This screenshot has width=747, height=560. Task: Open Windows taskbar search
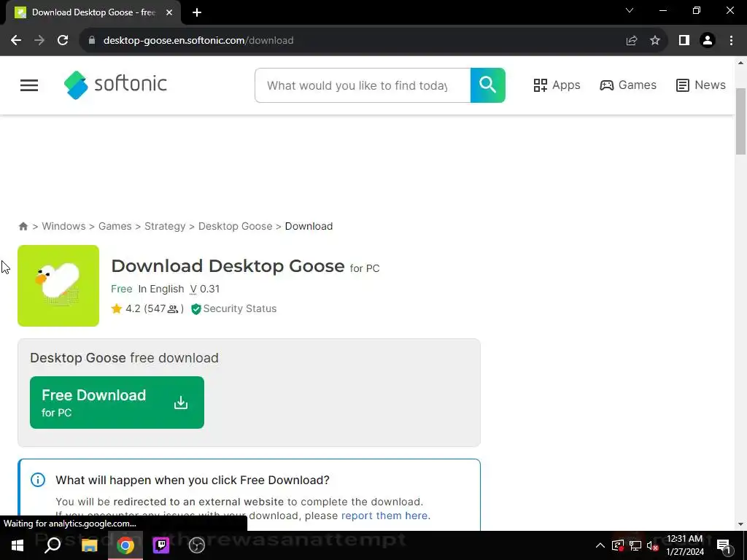pyautogui.click(x=53, y=545)
